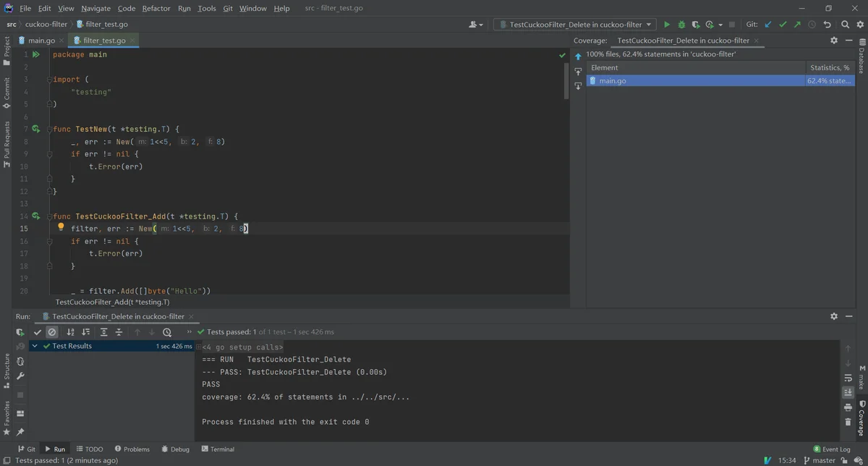This screenshot has height=466, width=868.
Task: Click the wrench settings icon in the Run panel
Action: (20, 376)
